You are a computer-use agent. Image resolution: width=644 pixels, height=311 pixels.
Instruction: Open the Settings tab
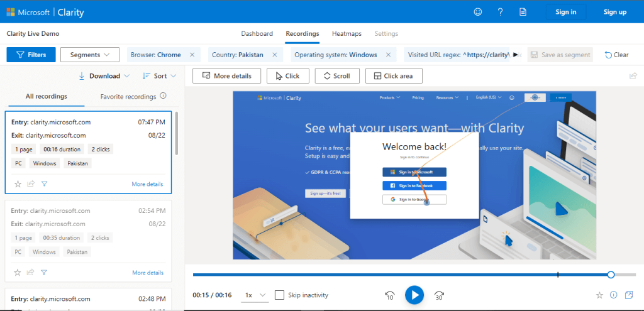click(386, 34)
